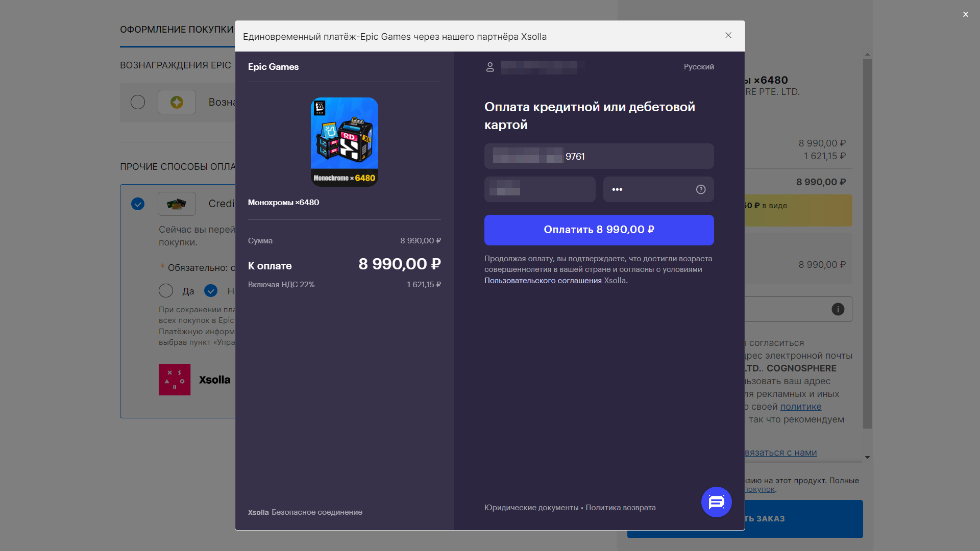Open Юридические документы link
Viewport: 980px width, 551px height.
click(531, 508)
